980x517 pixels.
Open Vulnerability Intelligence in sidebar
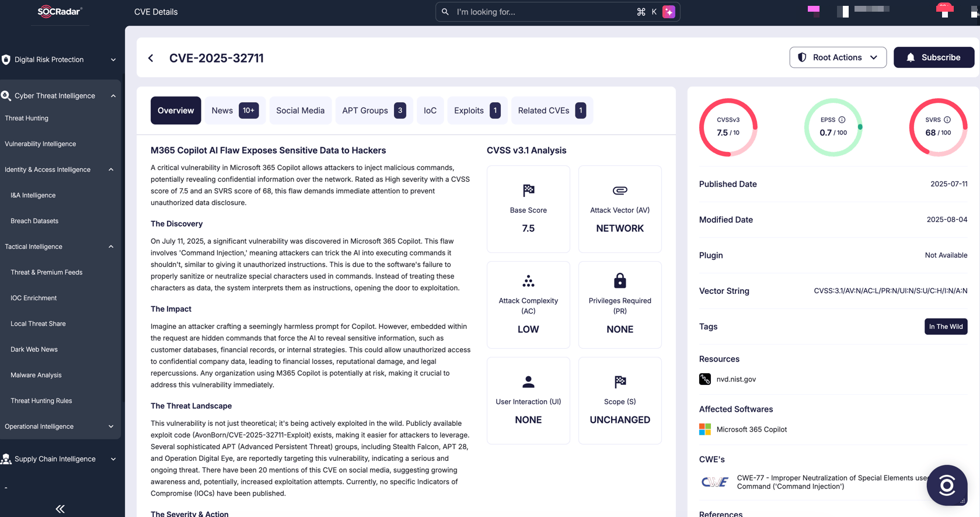point(40,144)
